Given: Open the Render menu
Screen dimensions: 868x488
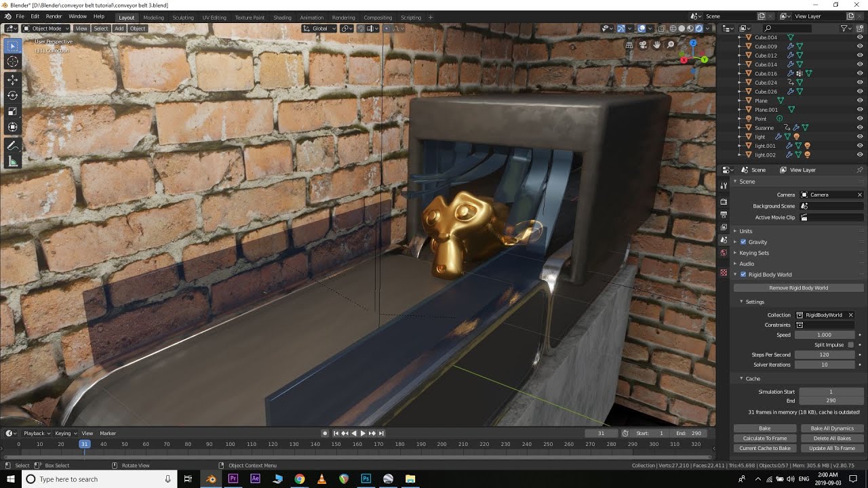Looking at the screenshot, I should click(54, 16).
